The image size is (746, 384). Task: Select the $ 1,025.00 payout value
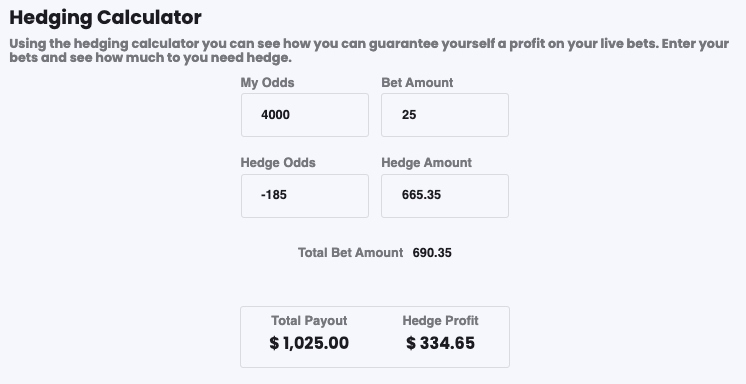pos(309,343)
